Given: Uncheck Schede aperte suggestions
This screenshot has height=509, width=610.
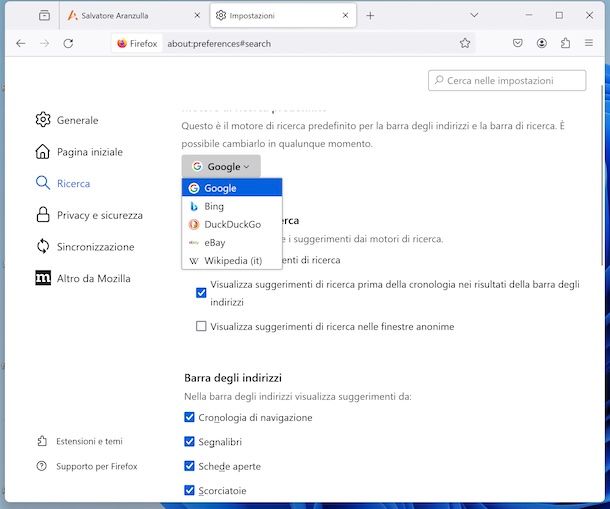Looking at the screenshot, I should tap(189, 466).
